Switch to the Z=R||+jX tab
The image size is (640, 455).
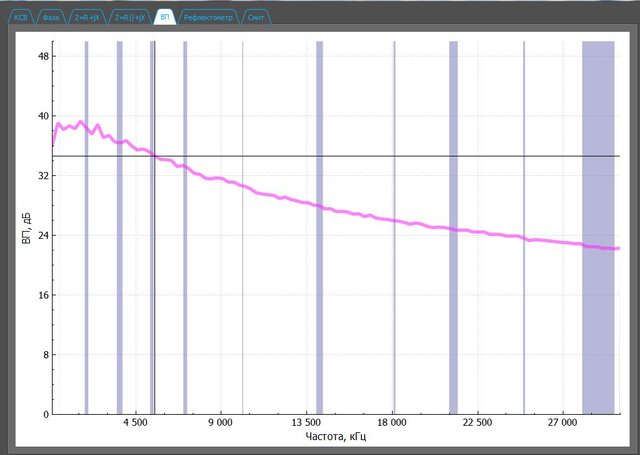(x=130, y=18)
